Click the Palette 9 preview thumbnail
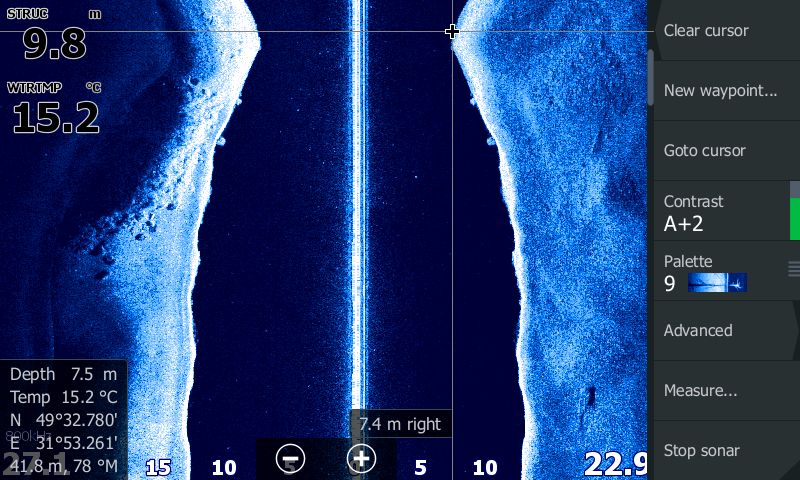Viewport: 800px width, 480px height. [717, 283]
